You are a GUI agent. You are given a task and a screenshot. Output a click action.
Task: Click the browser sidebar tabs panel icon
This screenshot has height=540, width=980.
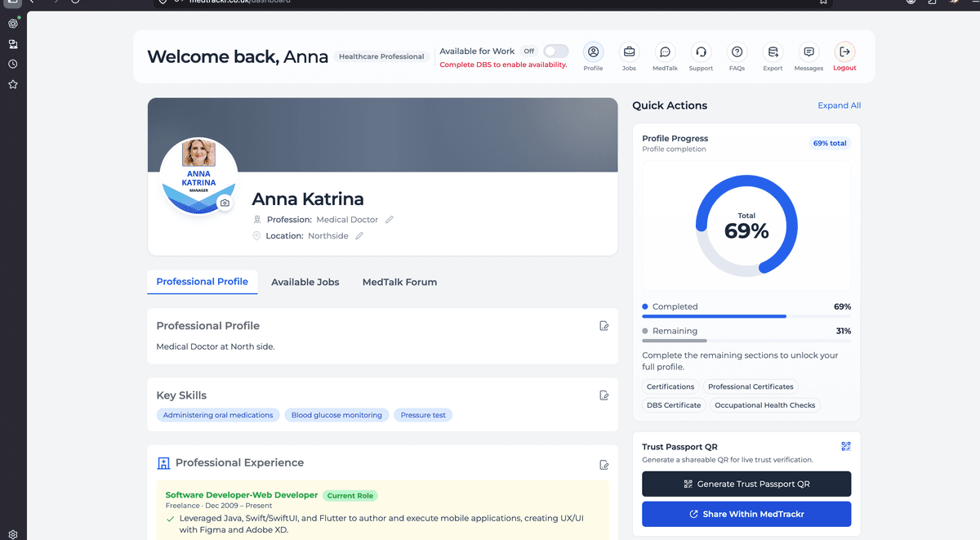coord(13,44)
